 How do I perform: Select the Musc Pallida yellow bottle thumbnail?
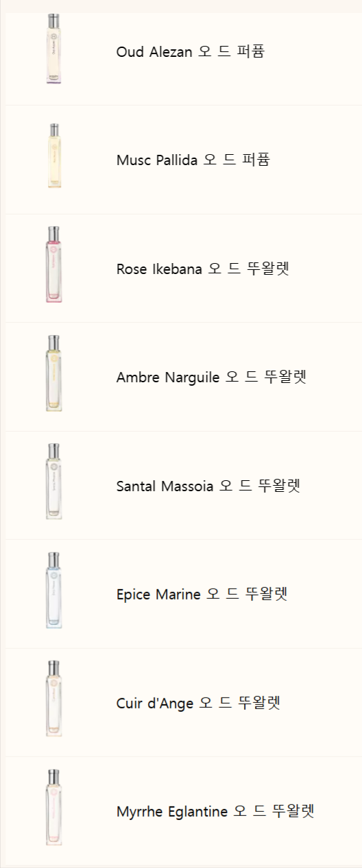click(54, 156)
